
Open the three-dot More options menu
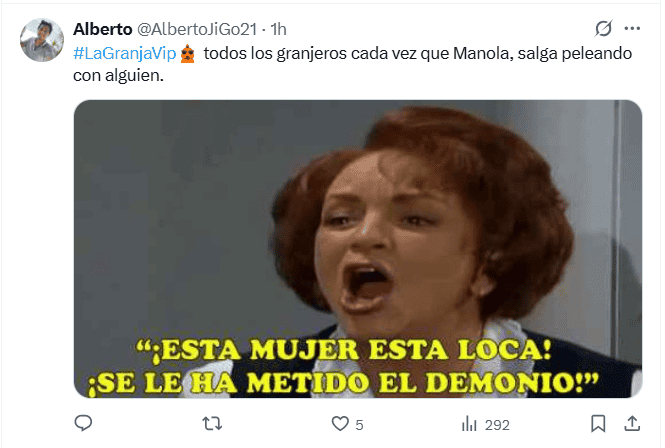click(x=632, y=28)
